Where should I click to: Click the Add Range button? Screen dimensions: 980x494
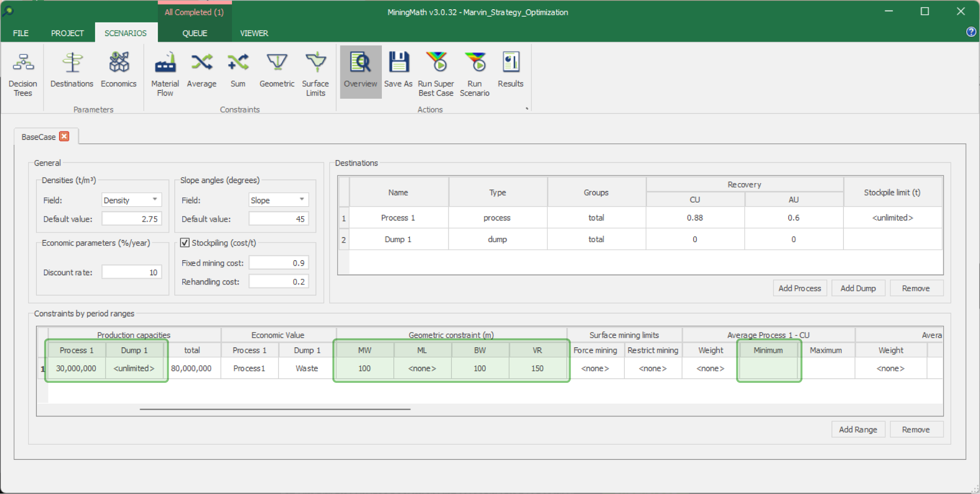(x=858, y=429)
